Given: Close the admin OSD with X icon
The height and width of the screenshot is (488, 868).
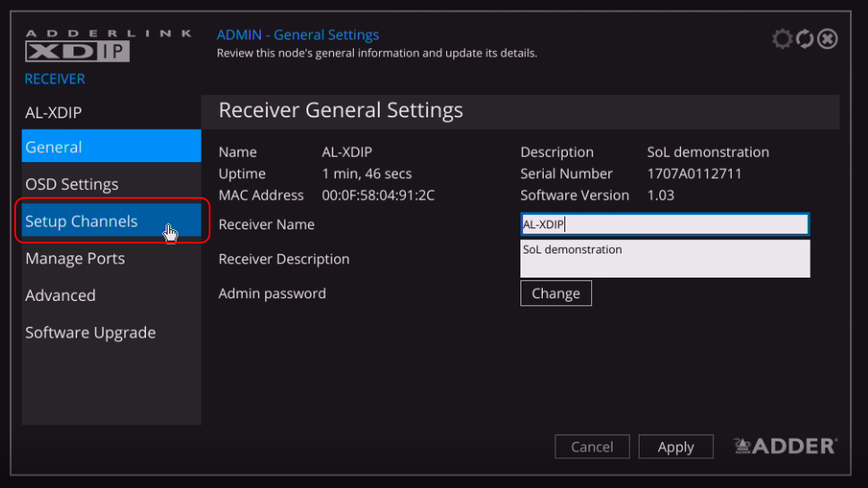Looking at the screenshot, I should tap(828, 39).
